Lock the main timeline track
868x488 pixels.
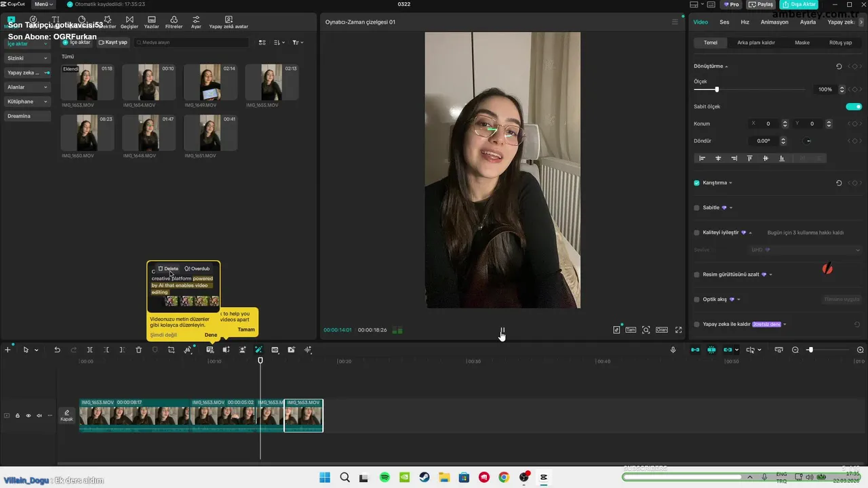(x=18, y=415)
